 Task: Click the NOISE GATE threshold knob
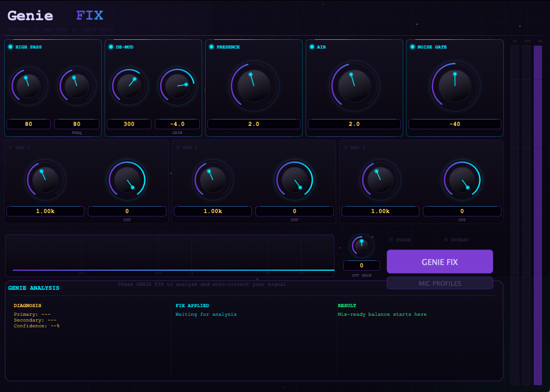[455, 85]
